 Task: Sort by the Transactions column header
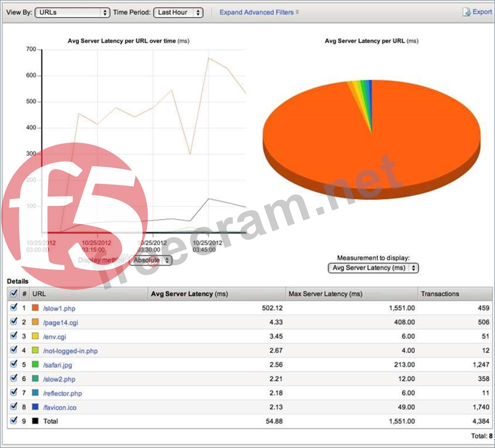click(455, 294)
